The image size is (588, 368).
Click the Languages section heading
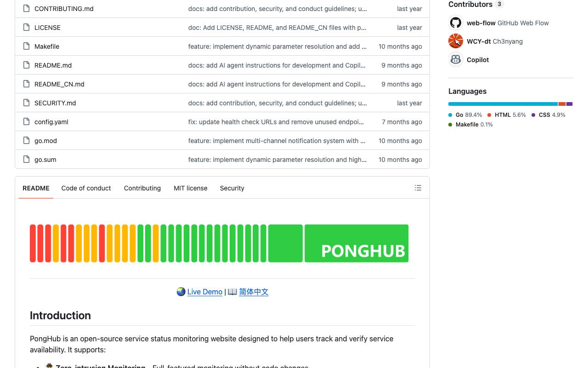467,91
